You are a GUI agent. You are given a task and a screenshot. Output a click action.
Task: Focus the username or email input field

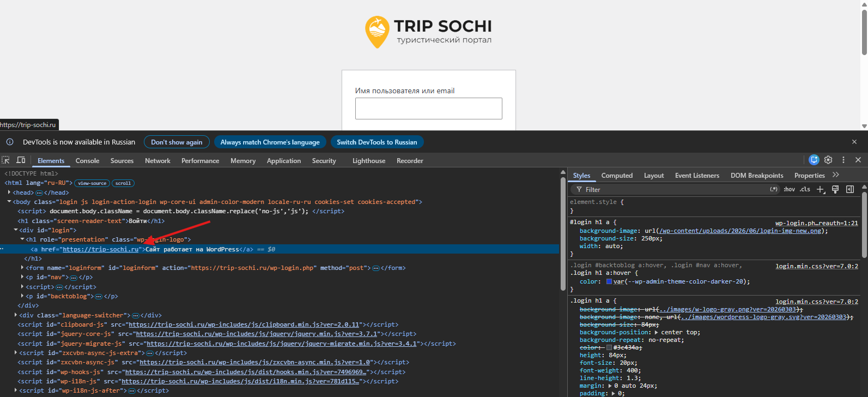pyautogui.click(x=429, y=109)
